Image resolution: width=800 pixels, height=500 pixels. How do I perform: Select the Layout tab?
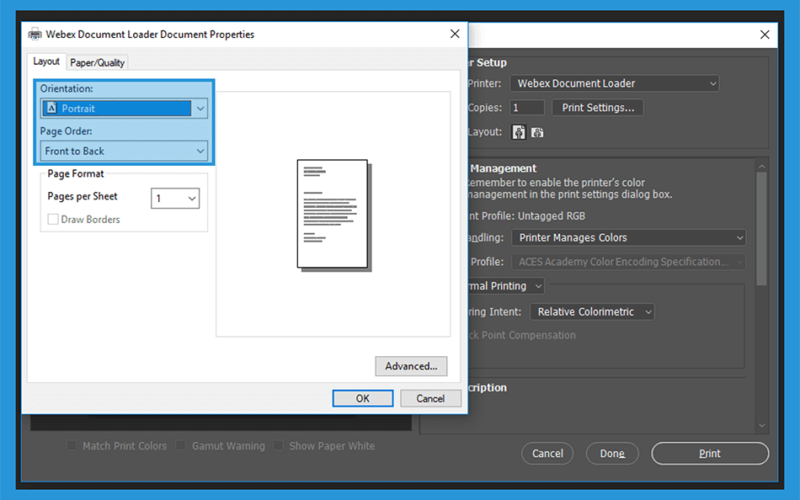[46, 62]
